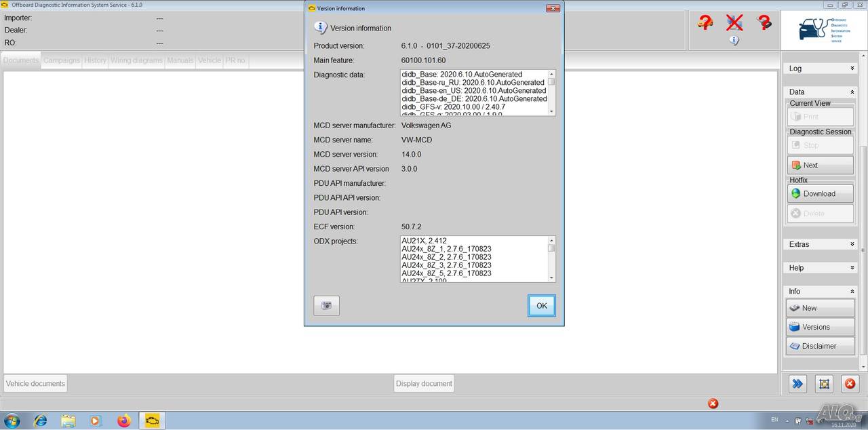The height and width of the screenshot is (430, 868).
Task: Click the red cancel icon in status bar
Action: (713, 404)
